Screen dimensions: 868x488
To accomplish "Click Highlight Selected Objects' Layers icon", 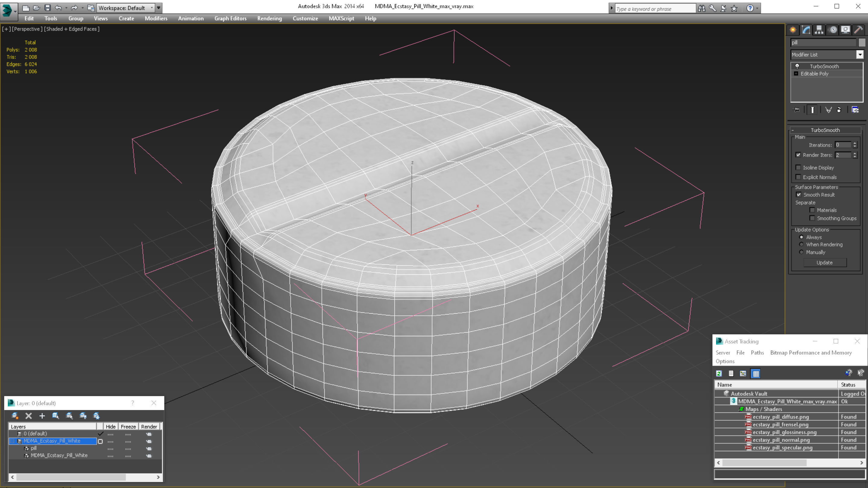I will click(69, 416).
